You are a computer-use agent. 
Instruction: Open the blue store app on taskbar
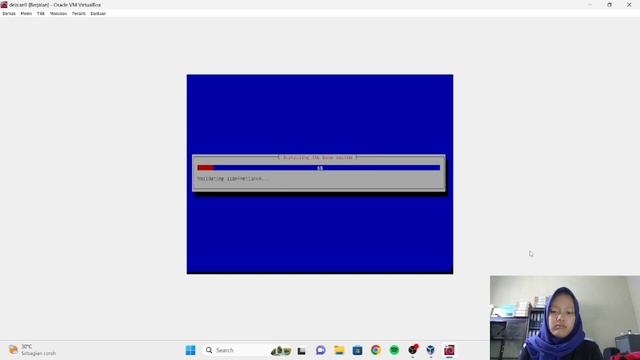358,350
